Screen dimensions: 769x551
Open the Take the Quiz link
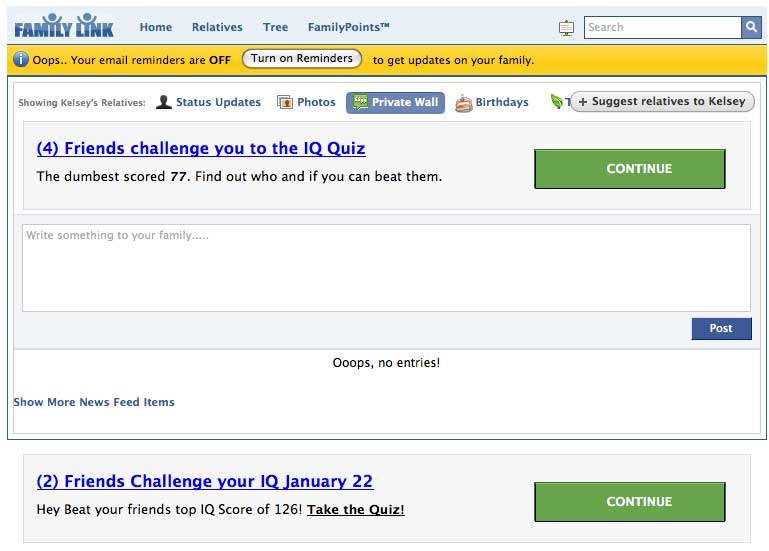[356, 509]
